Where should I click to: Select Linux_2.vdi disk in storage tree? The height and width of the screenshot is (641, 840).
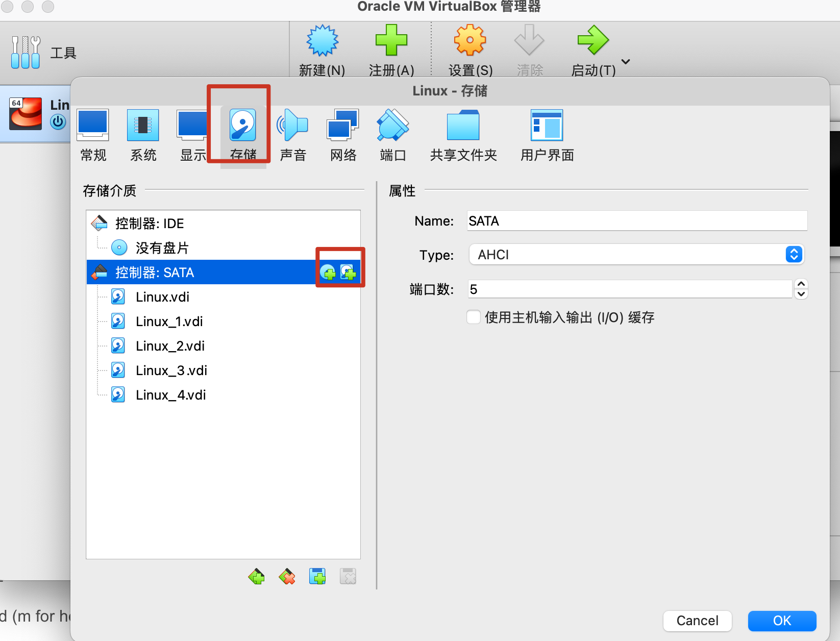point(224,346)
